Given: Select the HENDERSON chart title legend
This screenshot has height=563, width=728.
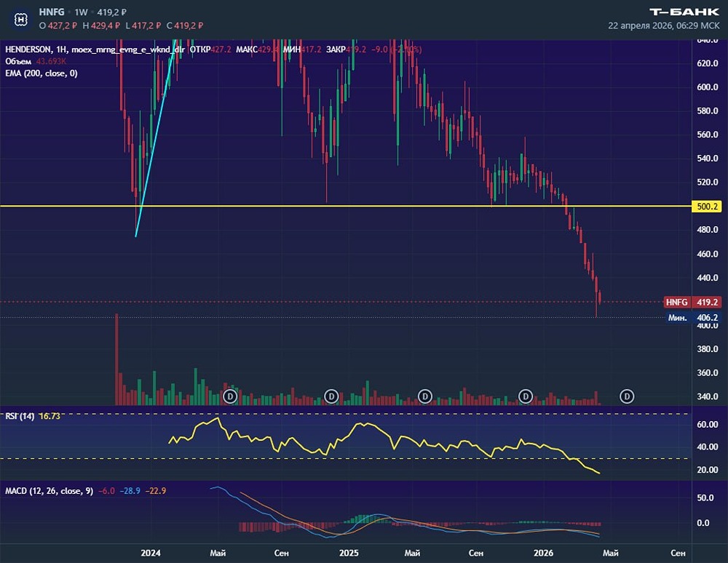Looking at the screenshot, I should 29,49.
